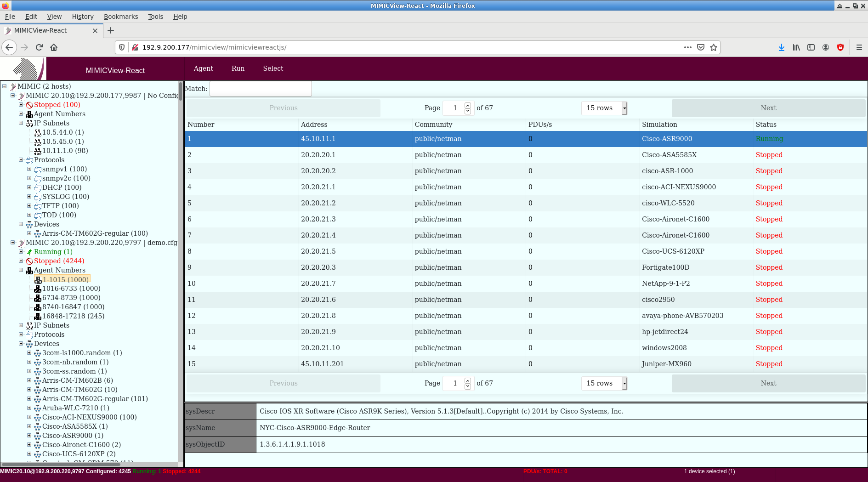
Task: Click the DHCP protocol icon
Action: point(38,187)
